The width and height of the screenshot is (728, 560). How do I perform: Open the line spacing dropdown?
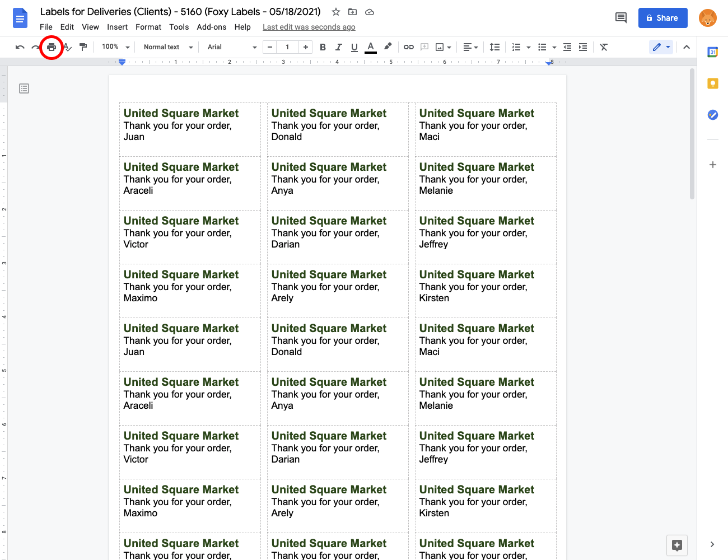click(494, 47)
